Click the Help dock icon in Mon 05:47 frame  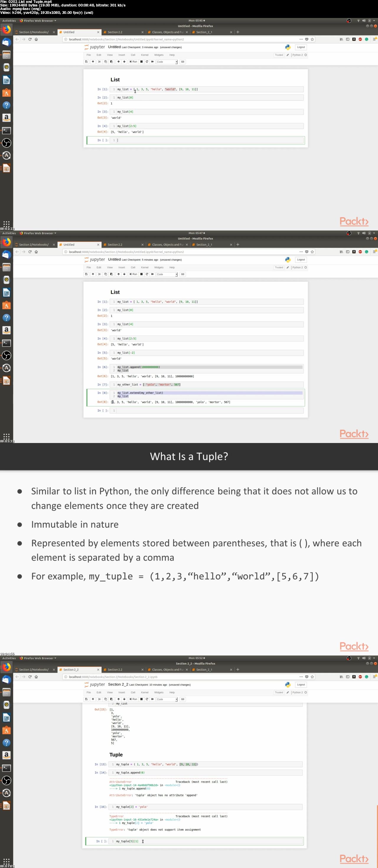6,318
